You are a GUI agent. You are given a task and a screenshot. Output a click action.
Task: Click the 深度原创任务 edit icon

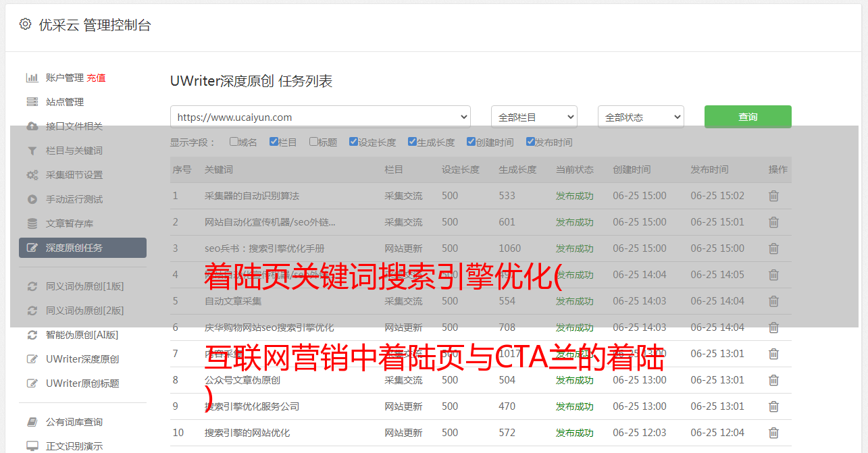pyautogui.click(x=32, y=248)
